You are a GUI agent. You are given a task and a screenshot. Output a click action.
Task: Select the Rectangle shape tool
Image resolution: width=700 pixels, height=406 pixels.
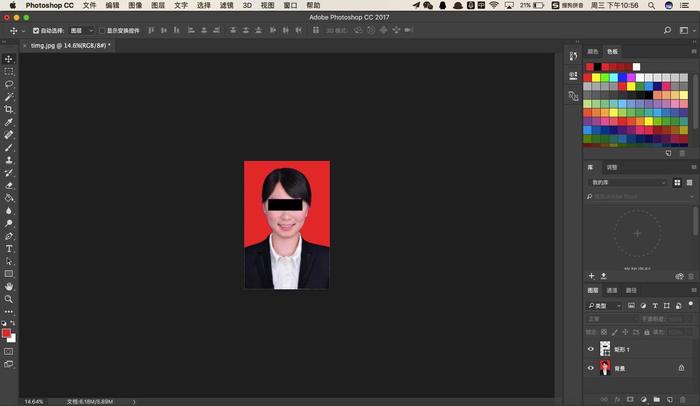8,274
